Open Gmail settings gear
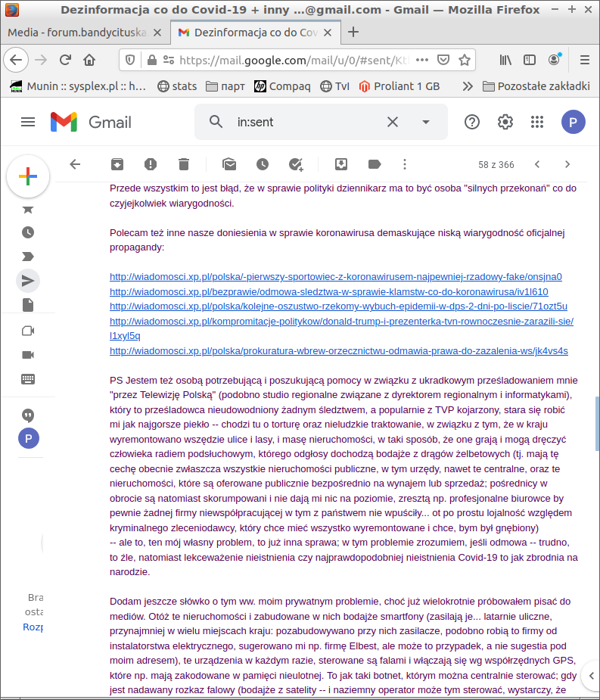This screenshot has width=600, height=700. point(505,122)
